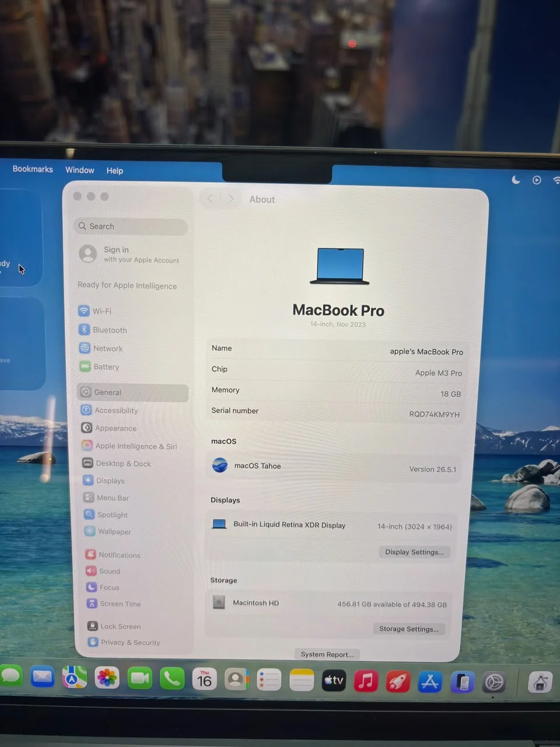The image size is (560, 747).
Task: Click the memory value 18 GB
Action: (451, 394)
